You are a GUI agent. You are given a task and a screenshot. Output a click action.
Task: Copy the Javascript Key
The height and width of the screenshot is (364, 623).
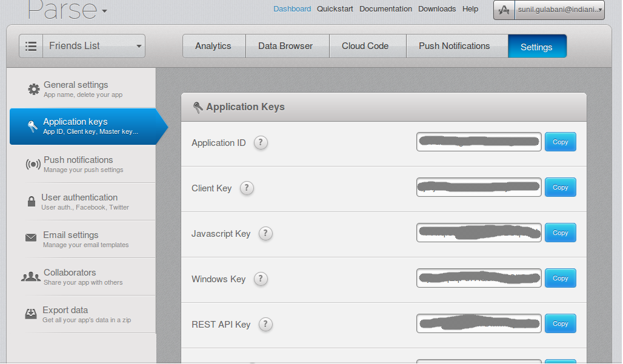[560, 233]
